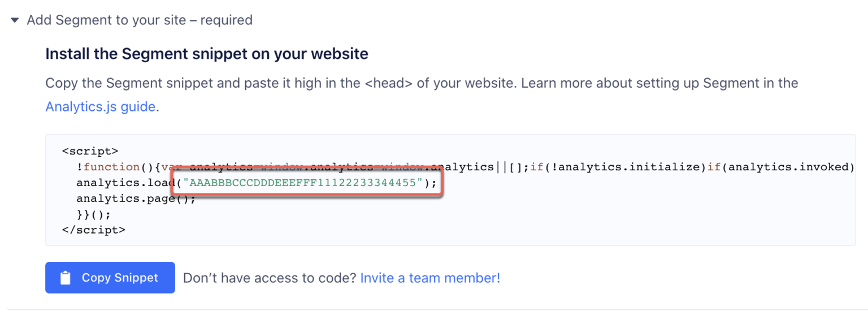Open the Analytics.js guide link
This screenshot has height=319, width=868.
pos(101,106)
